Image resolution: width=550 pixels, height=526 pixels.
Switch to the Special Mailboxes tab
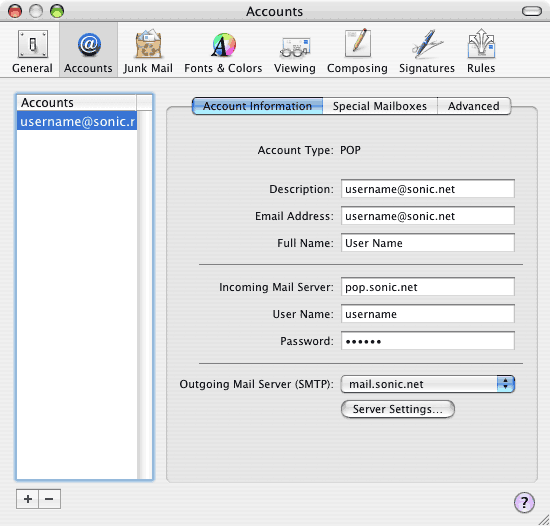(380, 106)
